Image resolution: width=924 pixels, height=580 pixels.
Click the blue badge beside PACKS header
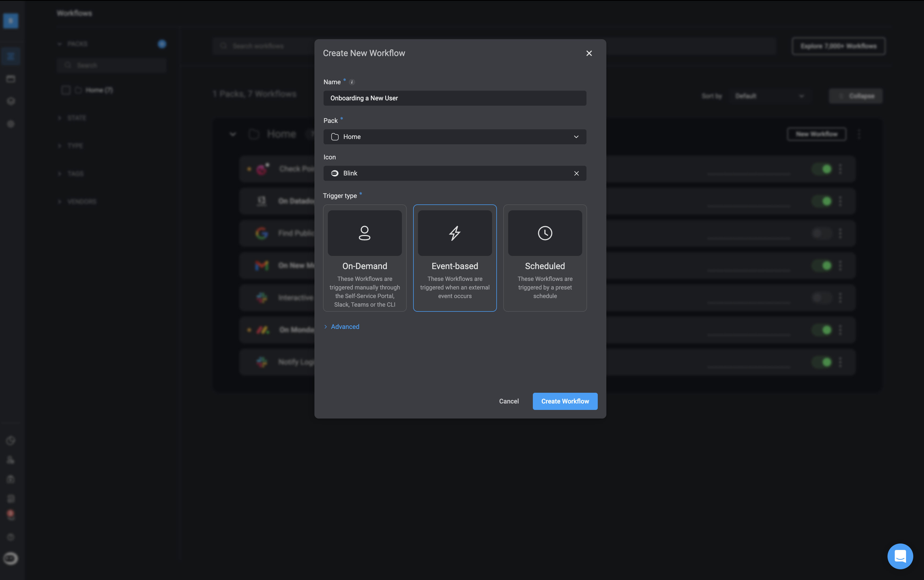[x=162, y=44]
